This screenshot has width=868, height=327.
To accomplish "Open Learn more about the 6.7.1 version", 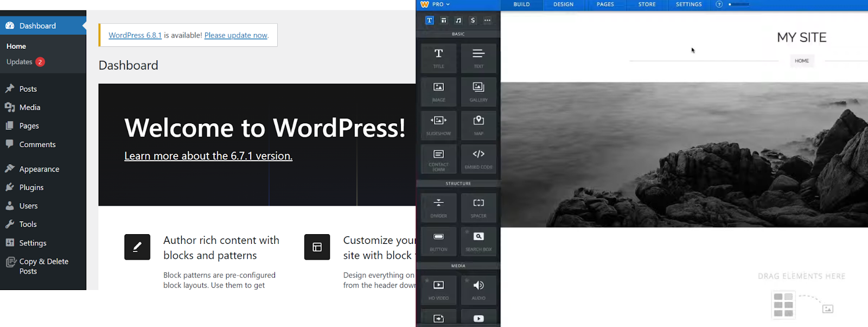I will 208,156.
